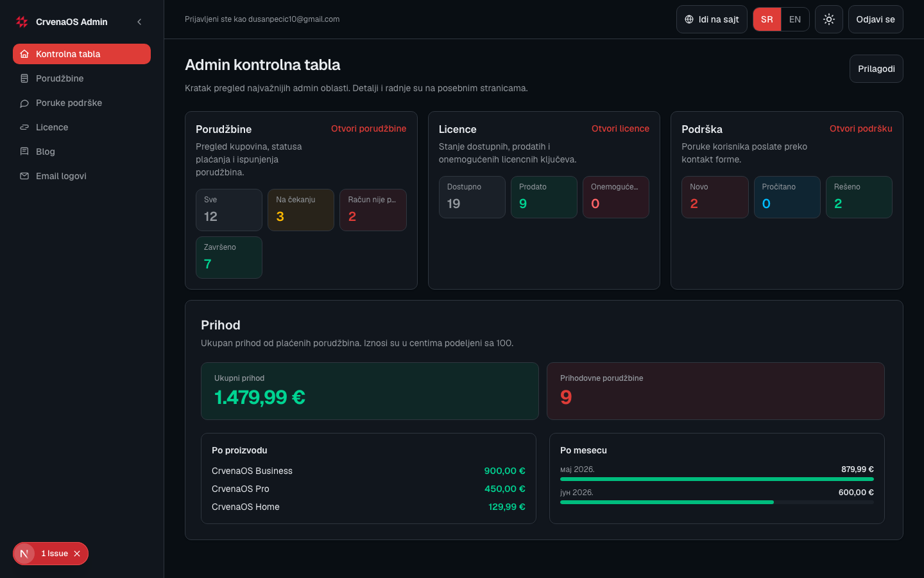924x578 pixels.
Task: Click the Admin kontrolna tabla heading
Action: tap(262, 65)
